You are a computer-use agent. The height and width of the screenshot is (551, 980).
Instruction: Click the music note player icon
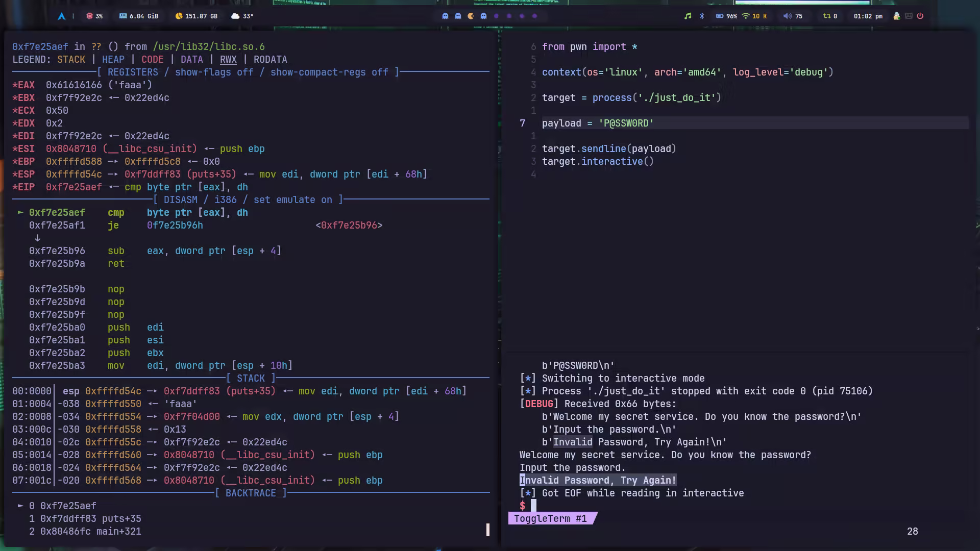pos(688,16)
